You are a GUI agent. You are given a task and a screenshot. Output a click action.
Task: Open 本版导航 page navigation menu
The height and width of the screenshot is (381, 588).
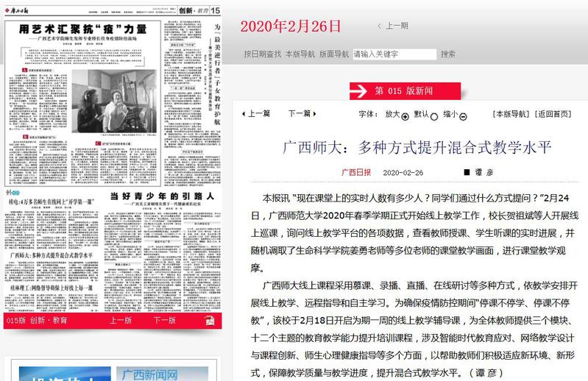point(300,54)
